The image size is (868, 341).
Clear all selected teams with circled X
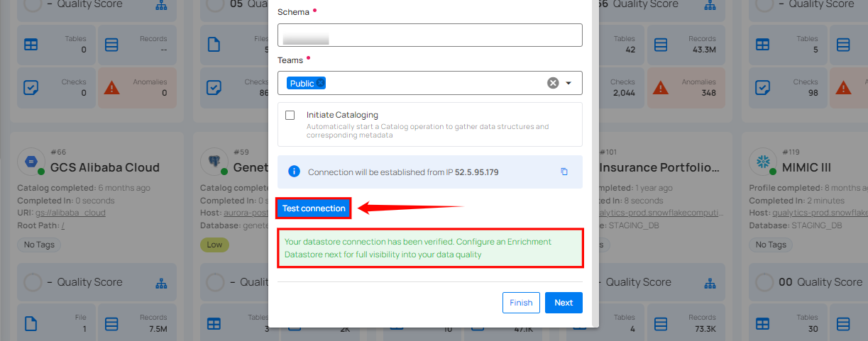553,83
